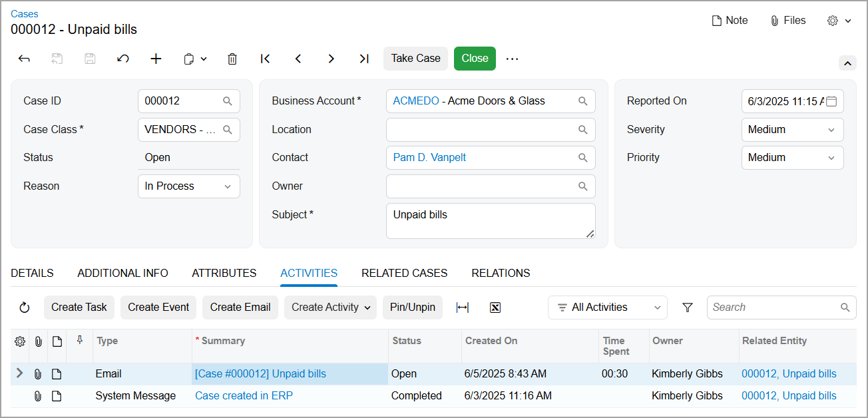
Task: Click the green Close case button
Action: pos(475,59)
